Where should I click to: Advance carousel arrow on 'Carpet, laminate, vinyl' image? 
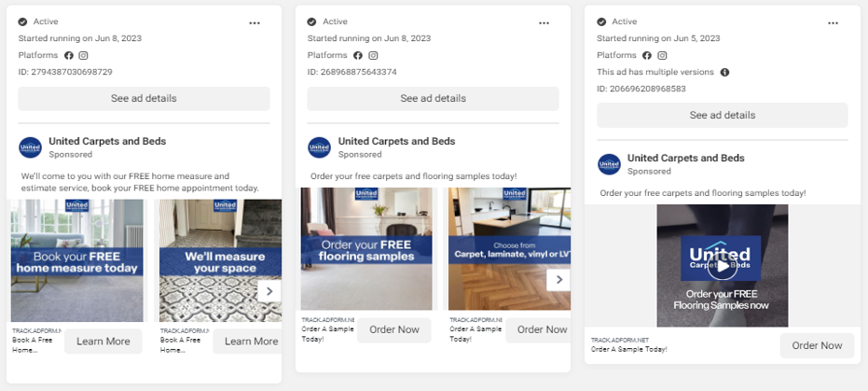pos(558,280)
